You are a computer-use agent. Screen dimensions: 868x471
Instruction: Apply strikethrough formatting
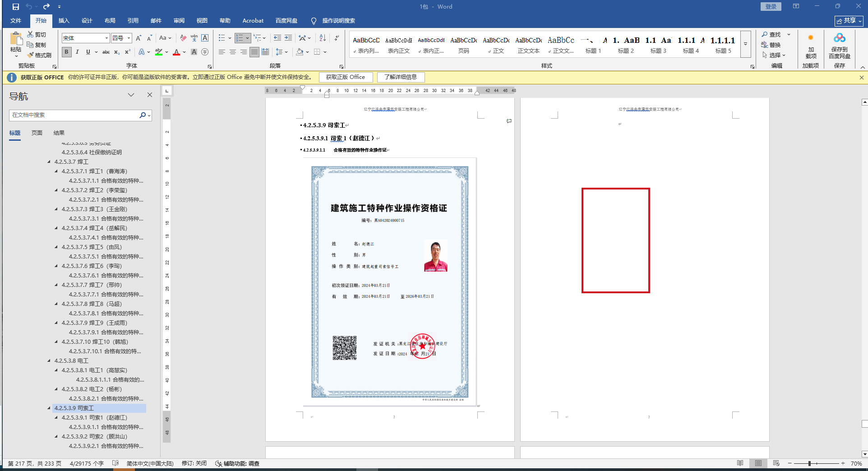click(106, 52)
